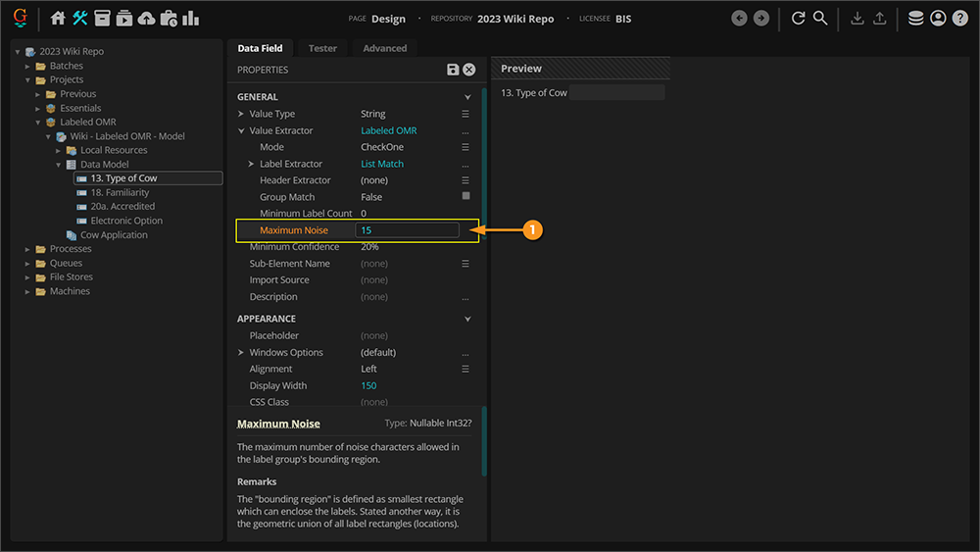Click the Design tools wrench icon
This screenshot has height=552, width=980.
[x=79, y=18]
